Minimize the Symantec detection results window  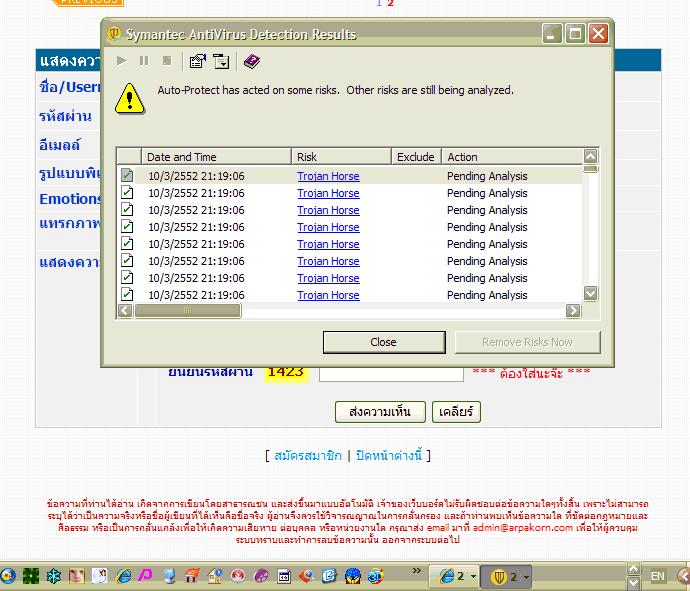coord(552,33)
